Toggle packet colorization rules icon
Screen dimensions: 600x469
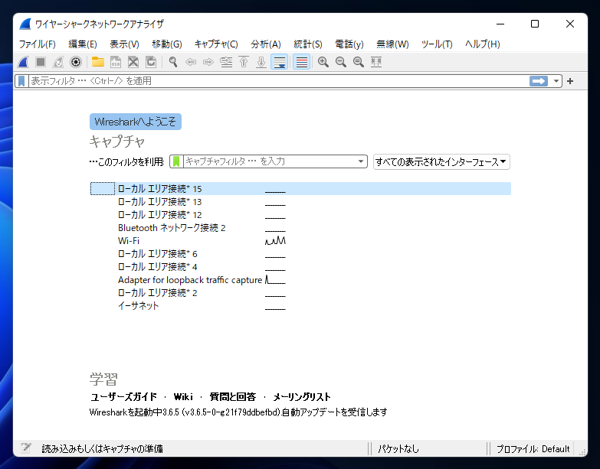pyautogui.click(x=302, y=62)
